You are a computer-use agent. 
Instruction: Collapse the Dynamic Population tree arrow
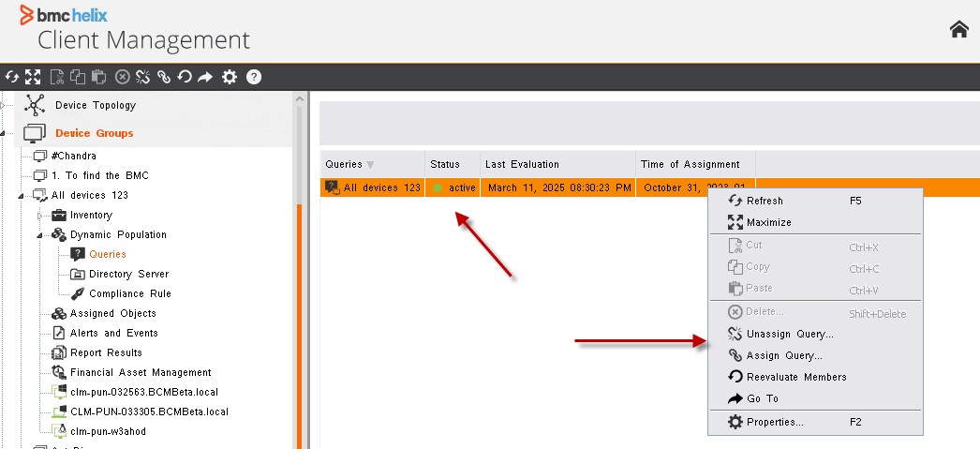40,236
